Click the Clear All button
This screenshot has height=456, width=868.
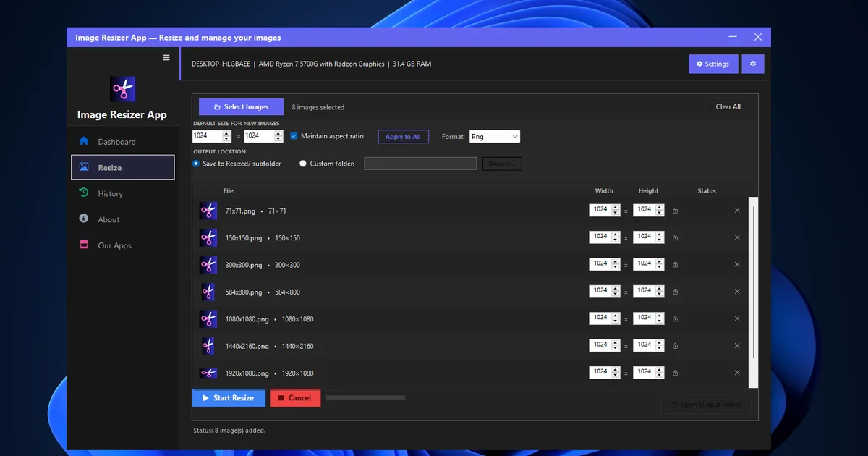728,106
